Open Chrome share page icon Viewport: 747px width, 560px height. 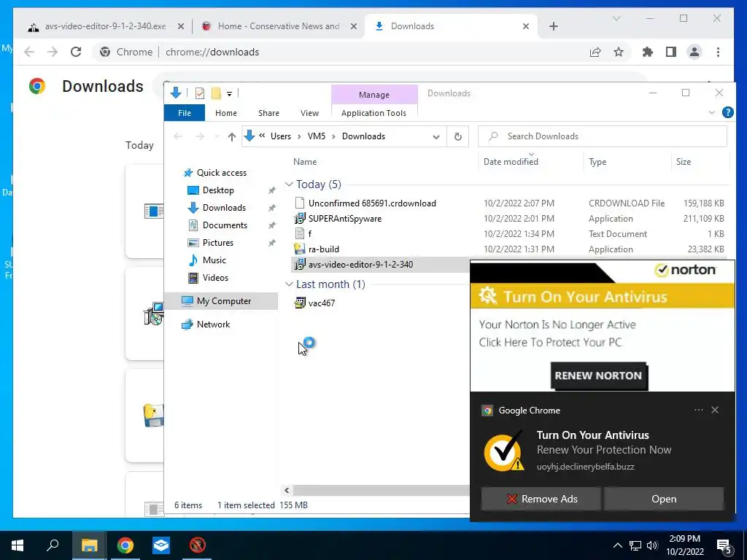pyautogui.click(x=595, y=52)
